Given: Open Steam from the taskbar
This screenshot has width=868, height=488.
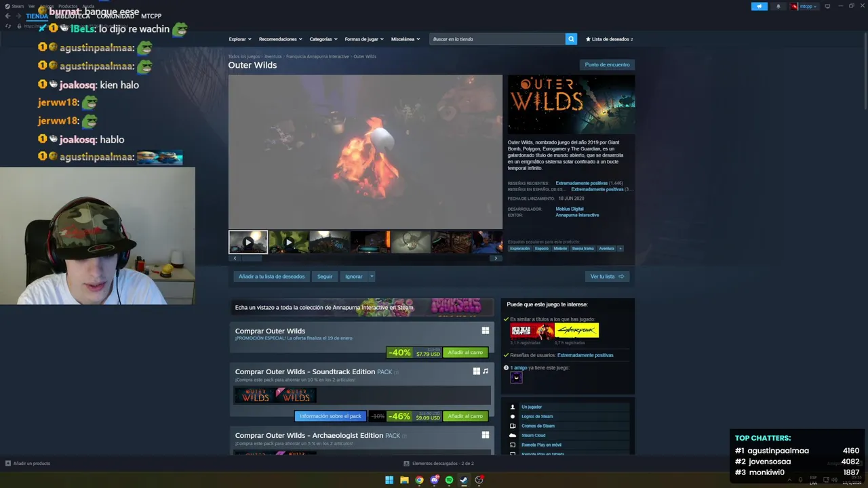Looking at the screenshot, I should tap(464, 480).
